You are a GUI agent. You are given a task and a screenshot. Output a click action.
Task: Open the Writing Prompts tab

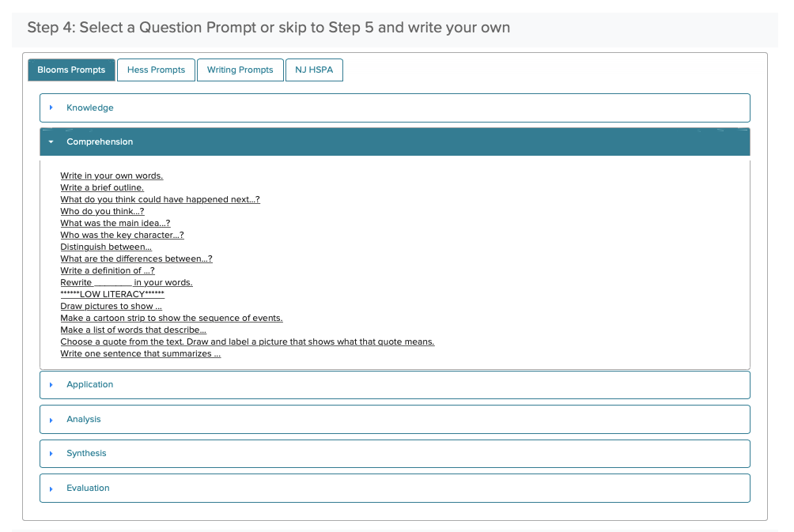pyautogui.click(x=240, y=70)
